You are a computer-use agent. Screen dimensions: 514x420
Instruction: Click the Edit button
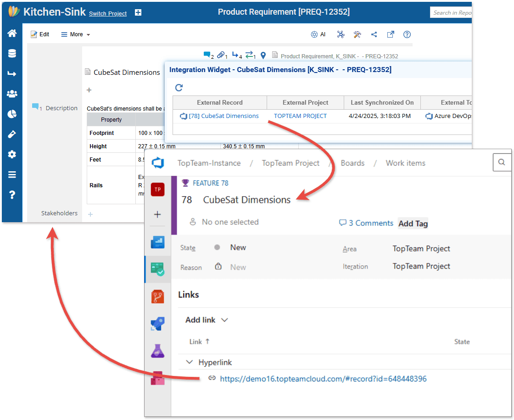coord(40,34)
